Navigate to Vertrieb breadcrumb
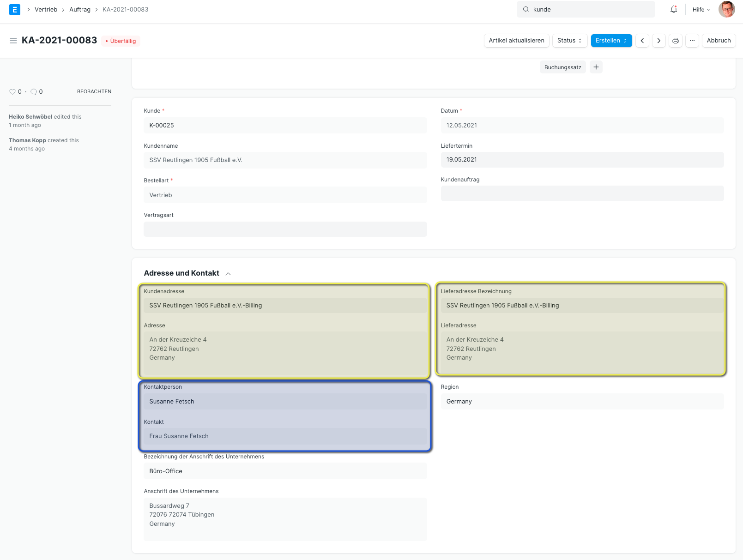Viewport: 743px width, 560px height. [46, 9]
